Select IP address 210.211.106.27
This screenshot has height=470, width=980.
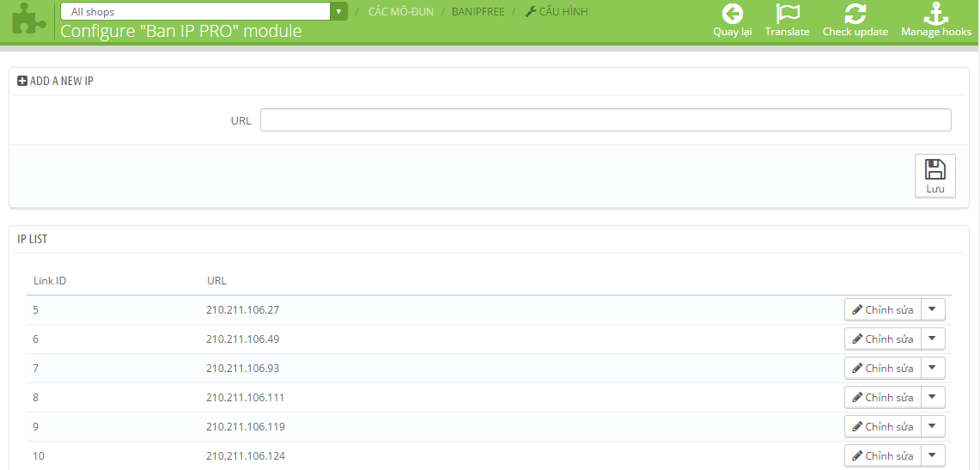(242, 309)
